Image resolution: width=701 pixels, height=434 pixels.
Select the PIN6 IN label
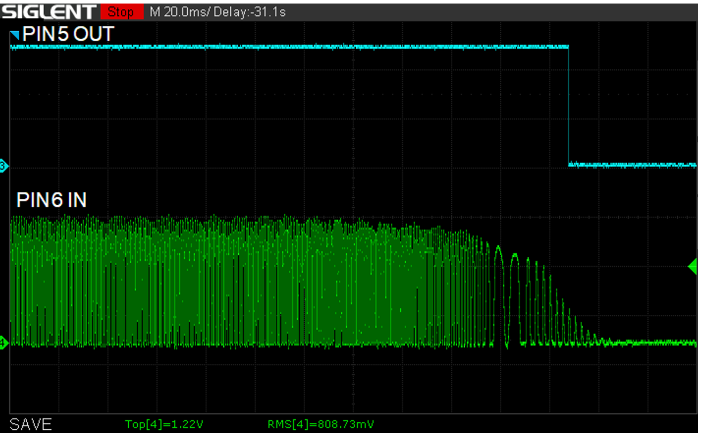(51, 200)
